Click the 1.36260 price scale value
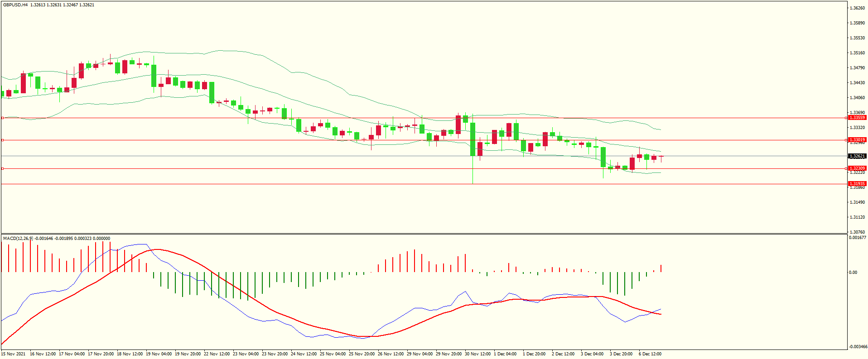868x359 pixels. point(857,8)
